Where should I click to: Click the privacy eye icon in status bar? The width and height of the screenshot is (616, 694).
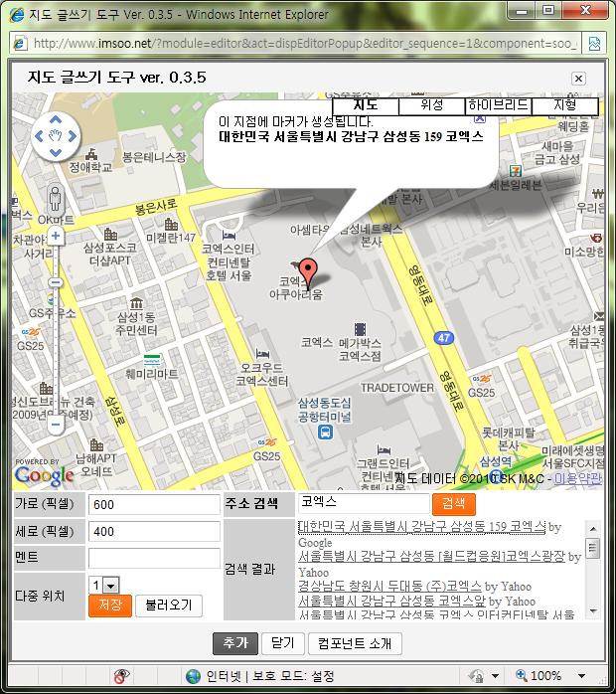121,676
